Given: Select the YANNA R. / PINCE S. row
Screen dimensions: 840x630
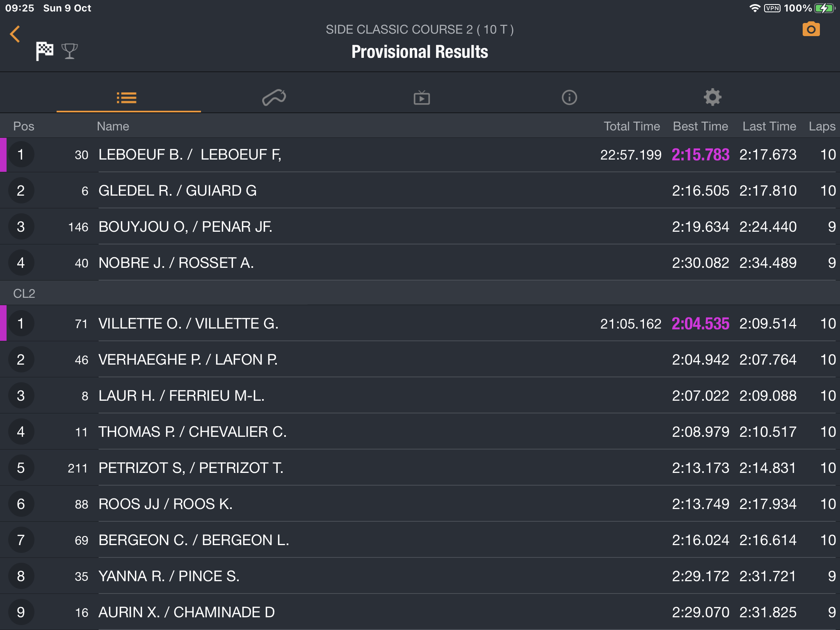Looking at the screenshot, I should (x=420, y=576).
